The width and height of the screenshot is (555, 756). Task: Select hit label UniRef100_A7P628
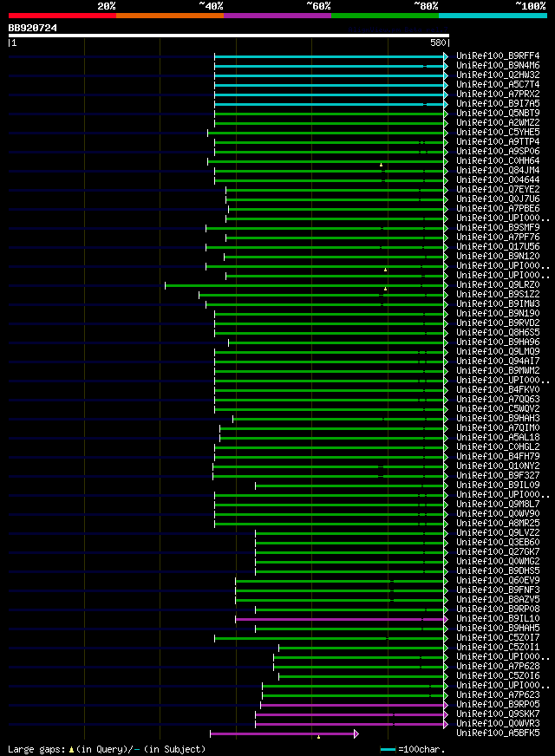coord(498,667)
